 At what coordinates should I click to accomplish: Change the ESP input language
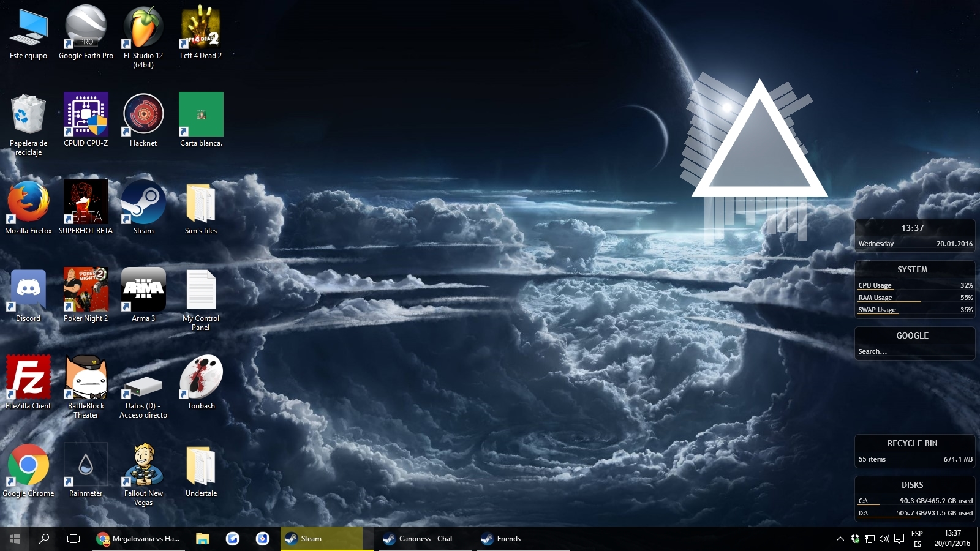917,539
